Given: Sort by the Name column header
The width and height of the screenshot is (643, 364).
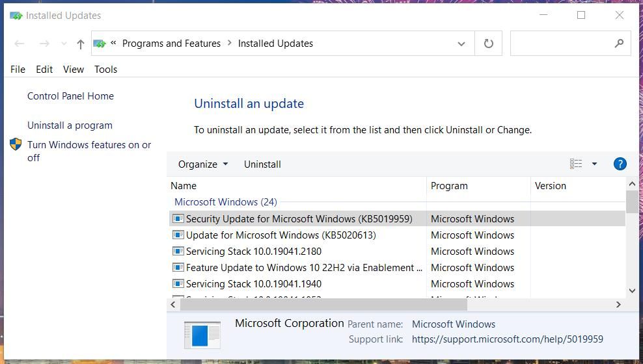Looking at the screenshot, I should click(298, 186).
